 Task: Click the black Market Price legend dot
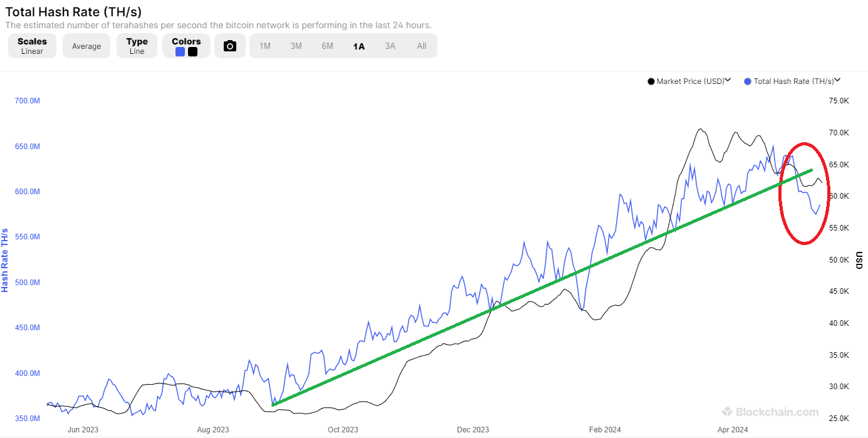click(x=651, y=81)
